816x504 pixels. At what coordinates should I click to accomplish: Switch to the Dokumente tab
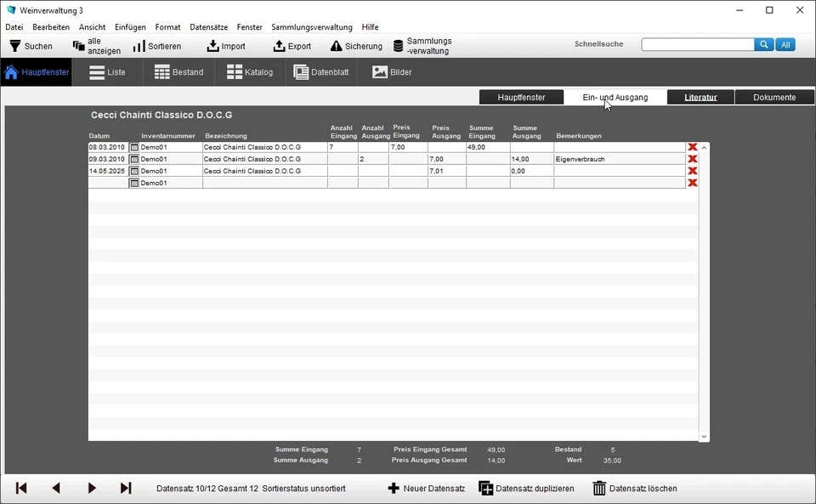[x=773, y=97]
